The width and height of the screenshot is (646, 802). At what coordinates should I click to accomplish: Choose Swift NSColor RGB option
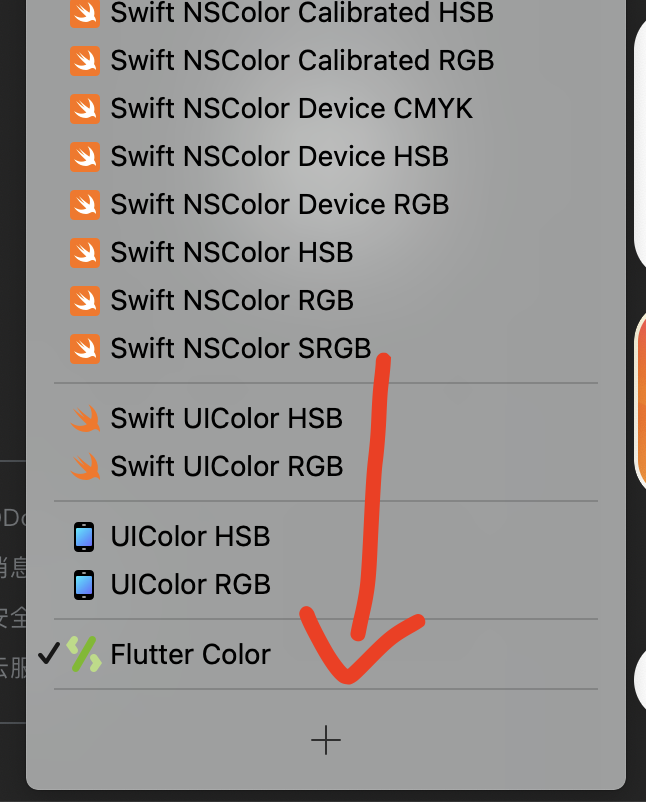(326, 300)
